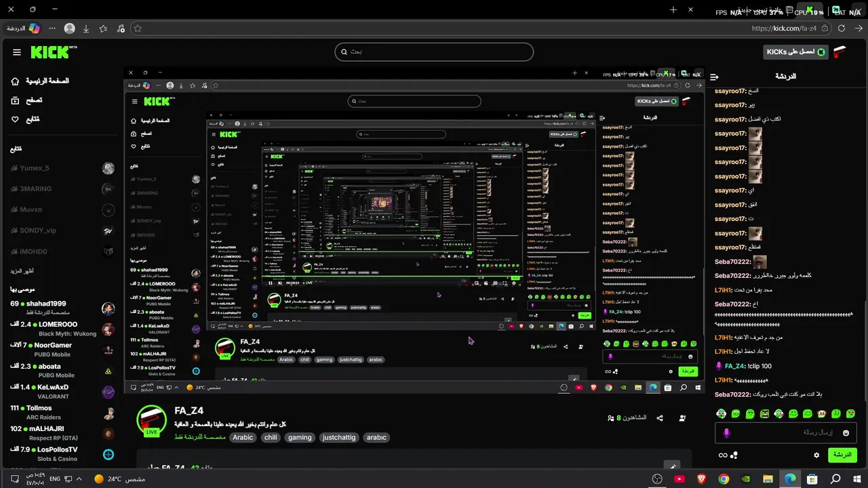Open NoorGamer PUBG Mobile channel
Image resolution: width=868 pixels, height=488 pixels.
62,350
